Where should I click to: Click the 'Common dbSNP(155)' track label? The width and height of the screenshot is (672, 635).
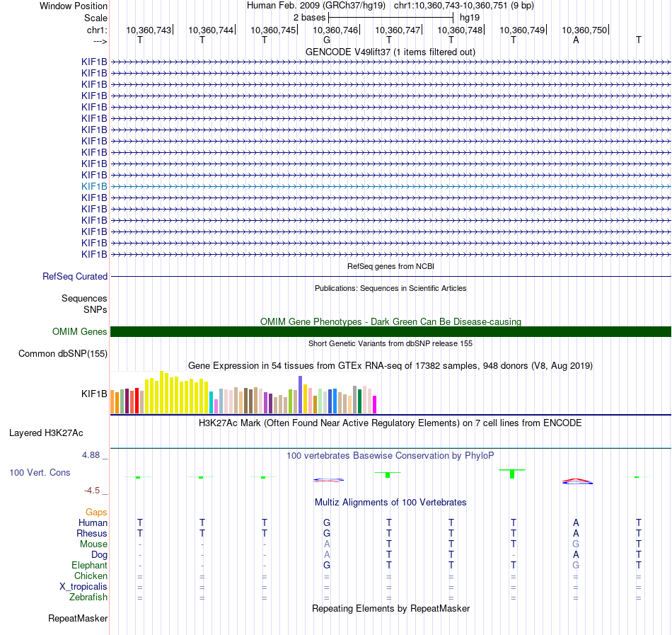[63, 354]
